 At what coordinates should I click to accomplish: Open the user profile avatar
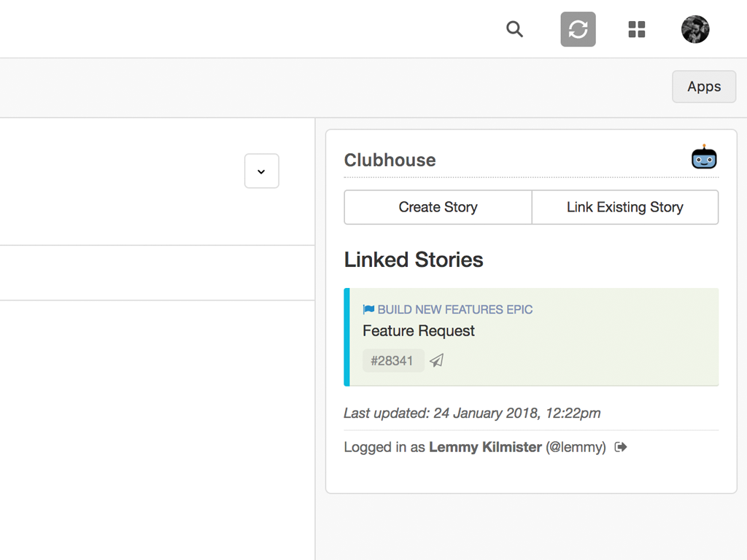tap(695, 29)
